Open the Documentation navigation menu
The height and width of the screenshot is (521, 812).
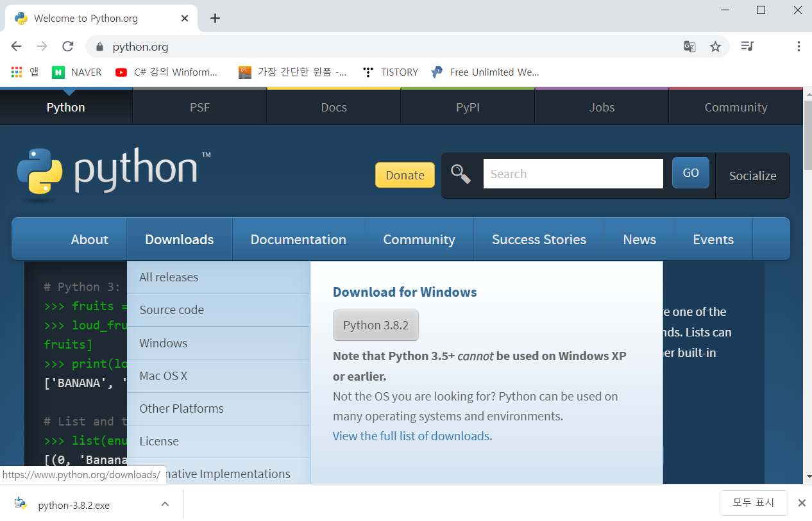tap(298, 239)
